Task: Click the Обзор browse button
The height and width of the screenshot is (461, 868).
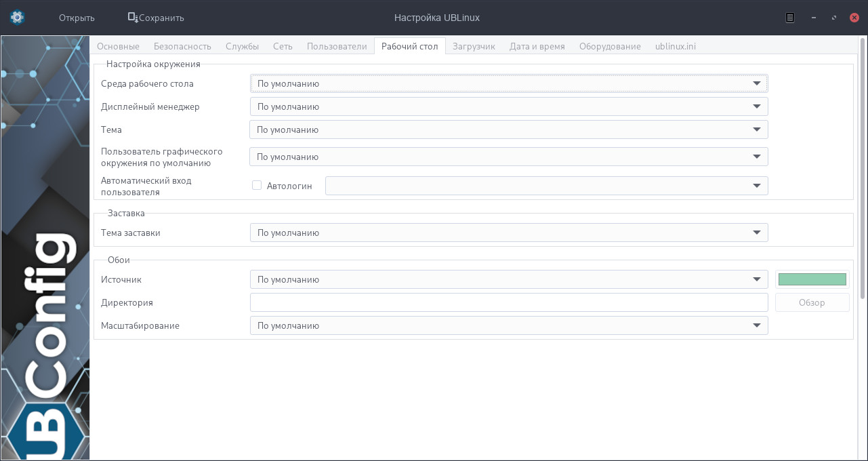Action: point(812,302)
